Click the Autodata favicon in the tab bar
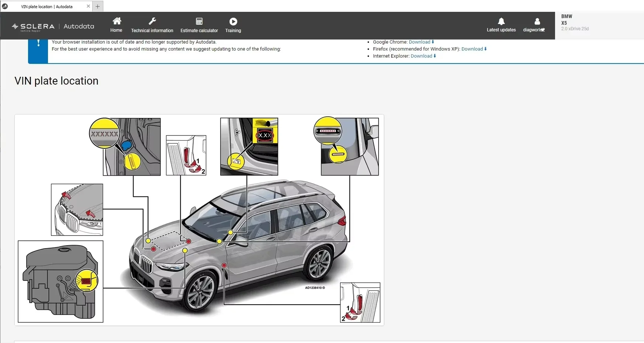Image resolution: width=644 pixels, height=343 pixels. [x=6, y=6]
